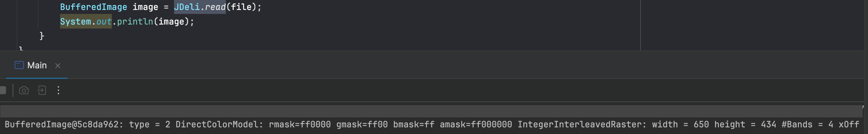This screenshot has height=134, width=868.
Task: Place cursor on BufferedImage type in code
Action: coord(93,7)
